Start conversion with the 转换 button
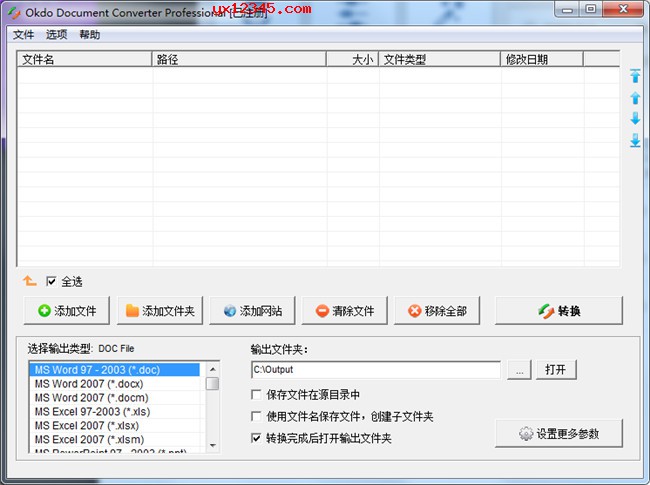The image size is (650, 485). 559,311
